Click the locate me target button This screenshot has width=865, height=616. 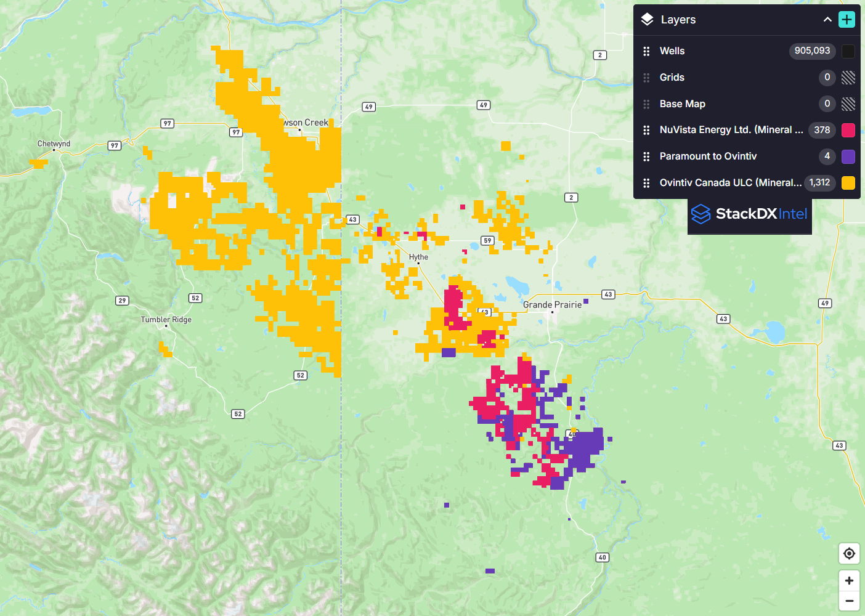(849, 553)
